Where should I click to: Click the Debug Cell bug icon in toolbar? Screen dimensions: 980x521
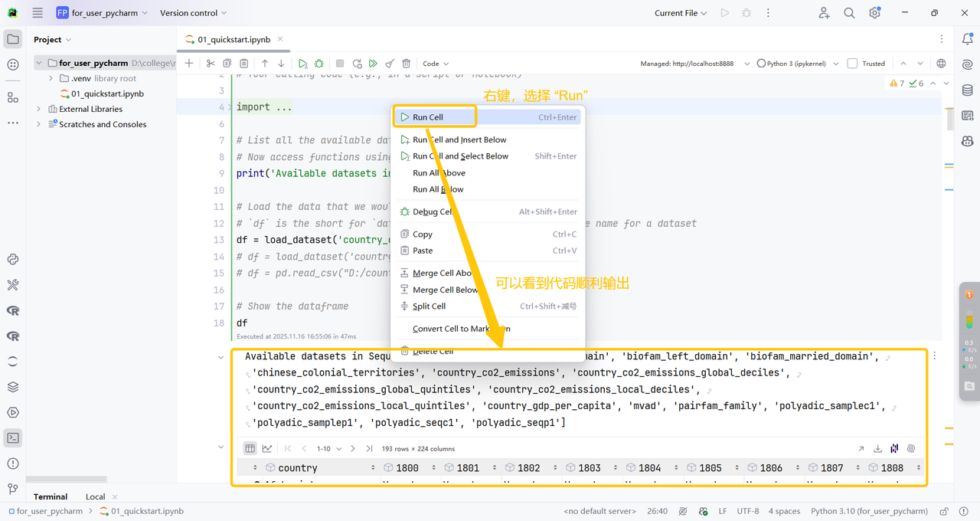(319, 64)
